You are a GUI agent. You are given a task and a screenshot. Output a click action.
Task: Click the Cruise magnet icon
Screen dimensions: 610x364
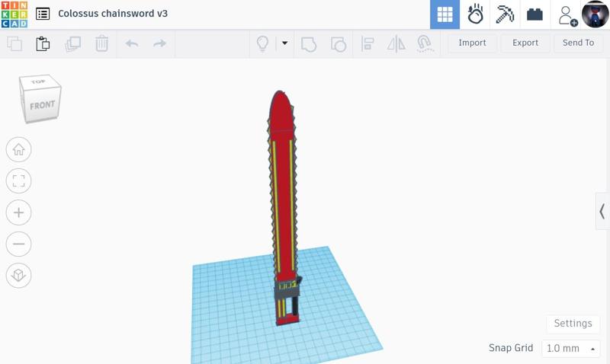pos(425,43)
